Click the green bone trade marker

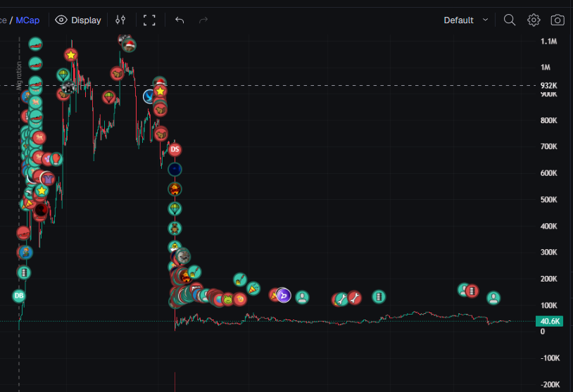pos(341,300)
